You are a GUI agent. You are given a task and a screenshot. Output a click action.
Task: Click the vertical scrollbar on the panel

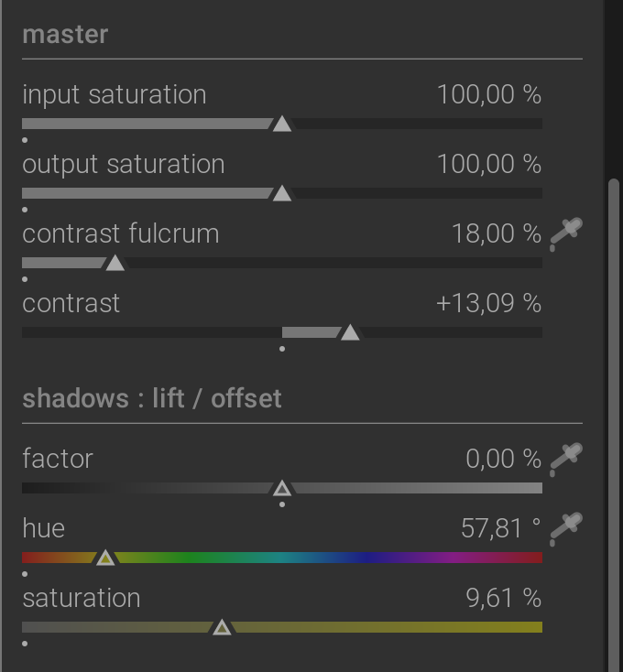click(x=614, y=424)
